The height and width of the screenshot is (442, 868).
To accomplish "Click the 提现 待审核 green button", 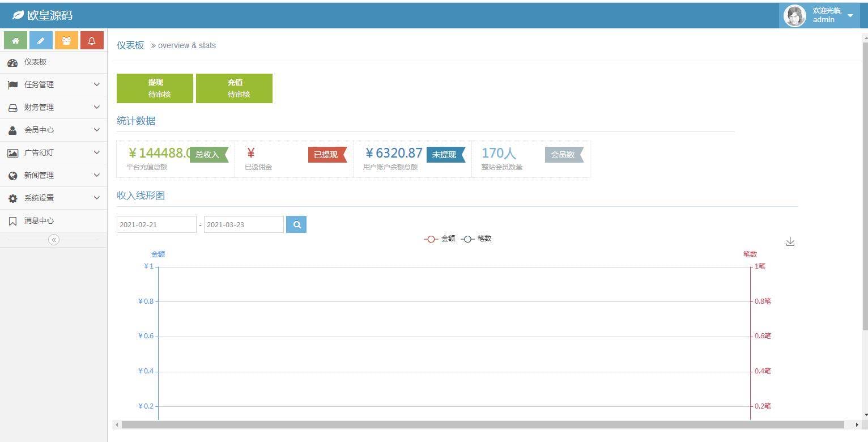I will [155, 88].
